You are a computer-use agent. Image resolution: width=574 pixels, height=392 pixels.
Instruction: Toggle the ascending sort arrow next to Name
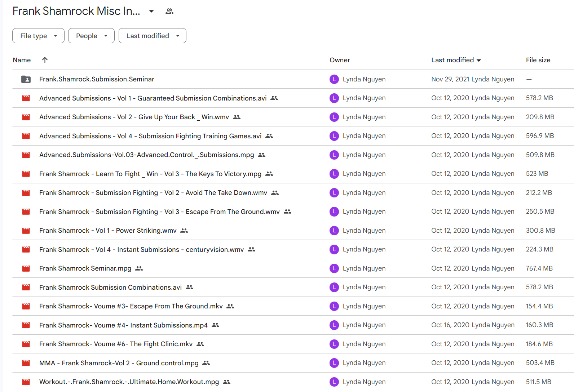45,60
